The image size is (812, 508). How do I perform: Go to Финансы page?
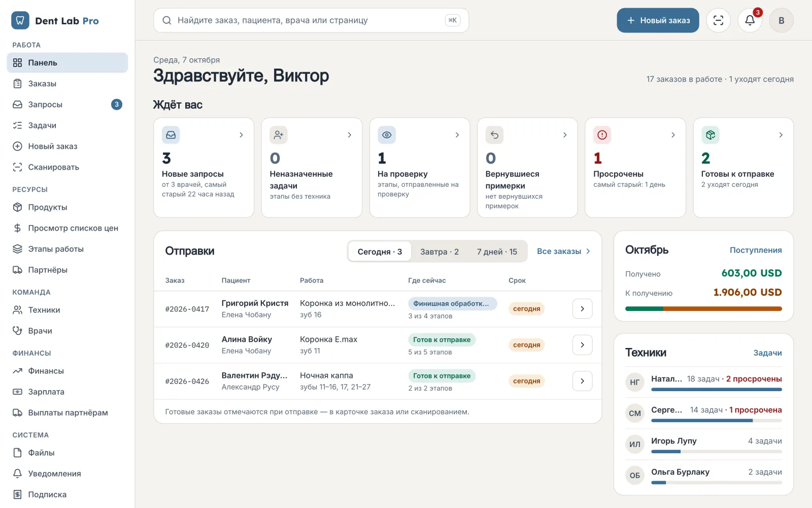[x=67, y=371]
